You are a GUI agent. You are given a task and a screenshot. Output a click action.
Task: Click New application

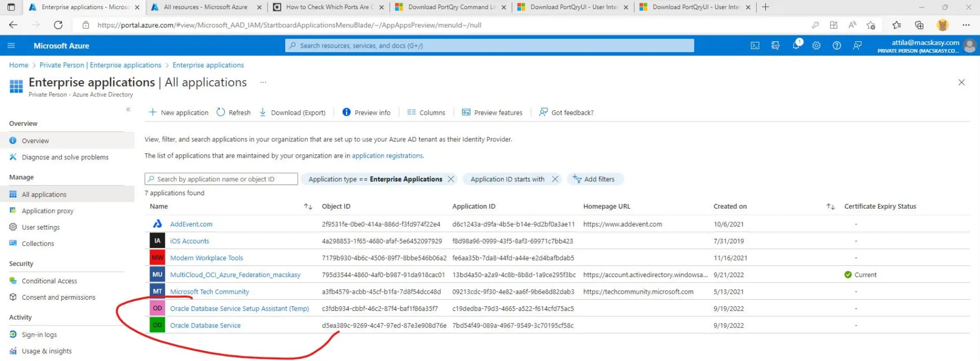pos(178,112)
